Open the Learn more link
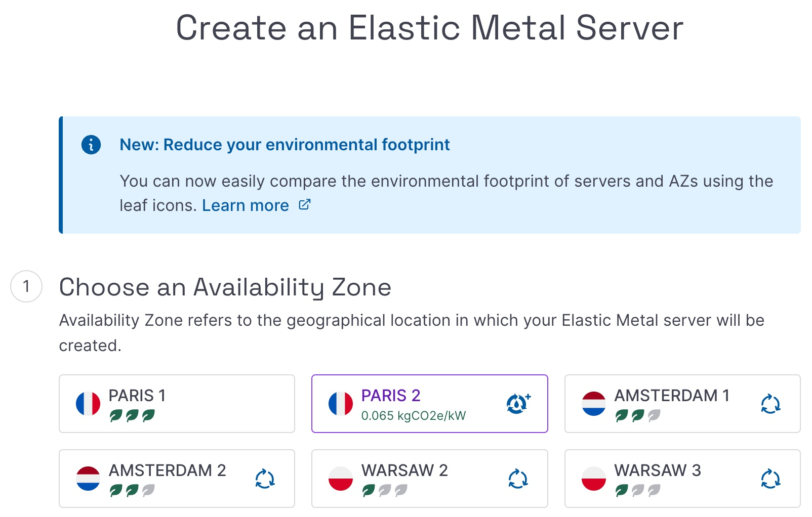The width and height of the screenshot is (812, 517). tap(245, 205)
